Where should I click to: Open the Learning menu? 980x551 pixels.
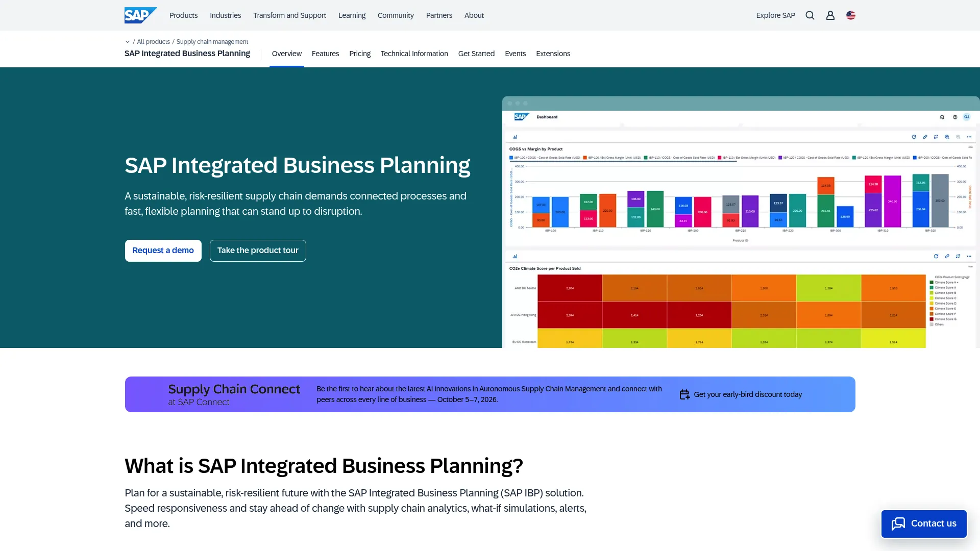point(352,15)
